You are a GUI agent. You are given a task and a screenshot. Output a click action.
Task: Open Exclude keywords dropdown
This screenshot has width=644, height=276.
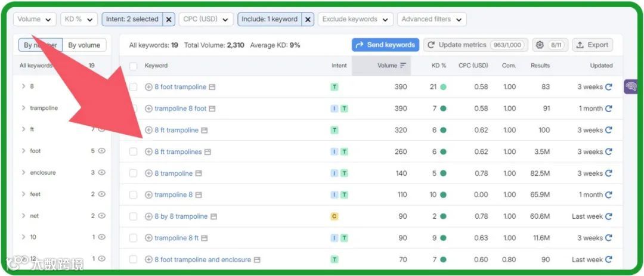[x=355, y=19]
